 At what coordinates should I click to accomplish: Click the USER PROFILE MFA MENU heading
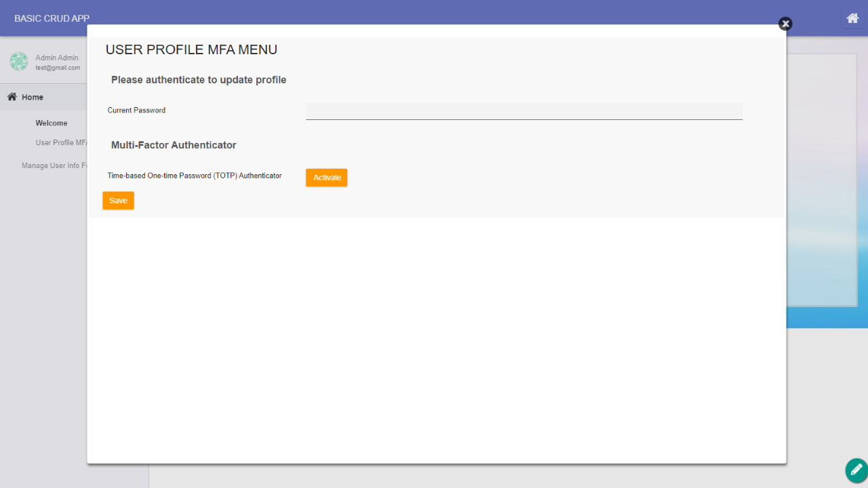click(191, 49)
